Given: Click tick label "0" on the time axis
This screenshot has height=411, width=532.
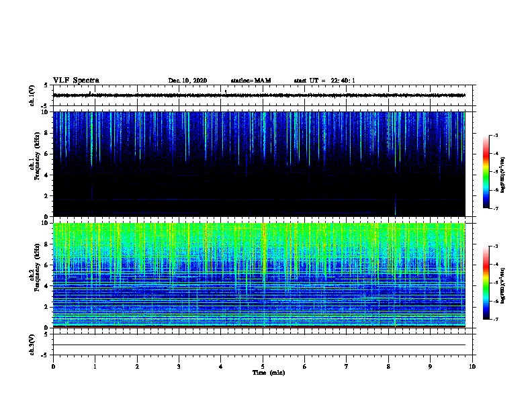Looking at the screenshot, I should [x=53, y=367].
